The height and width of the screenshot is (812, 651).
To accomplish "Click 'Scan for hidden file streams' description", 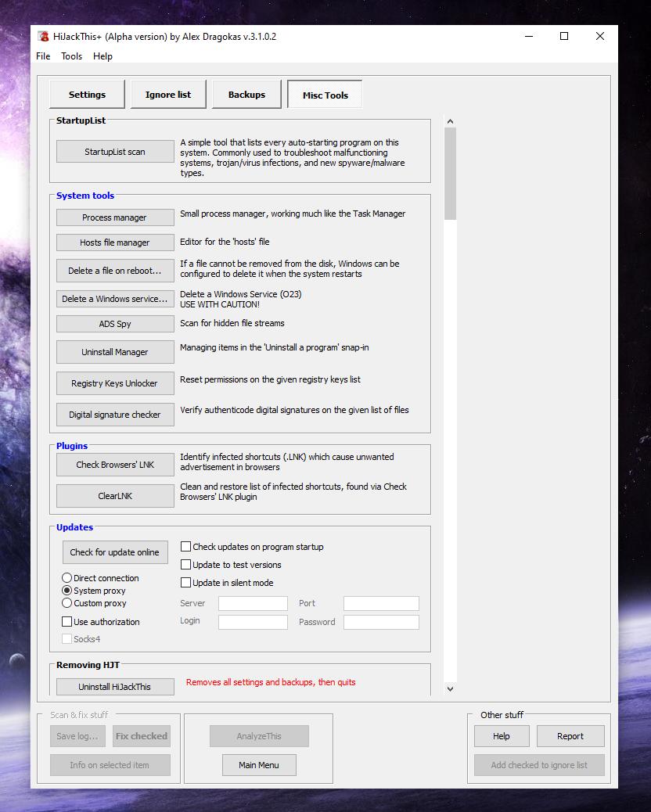I will pos(232,323).
